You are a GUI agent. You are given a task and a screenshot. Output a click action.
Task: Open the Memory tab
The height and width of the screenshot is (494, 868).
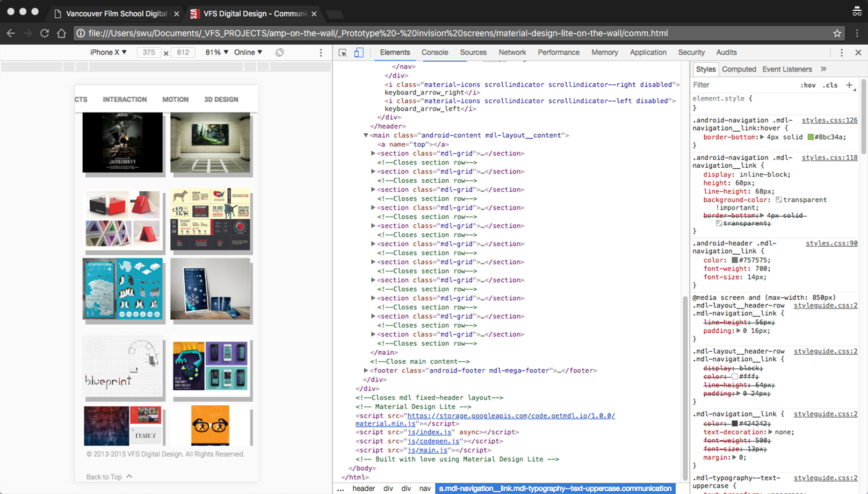click(x=605, y=52)
